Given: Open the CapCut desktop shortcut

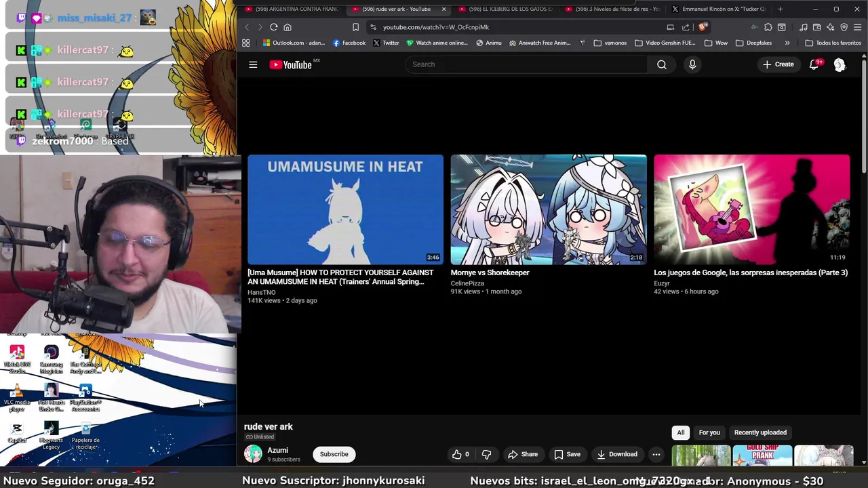Looking at the screenshot, I should click(x=17, y=433).
